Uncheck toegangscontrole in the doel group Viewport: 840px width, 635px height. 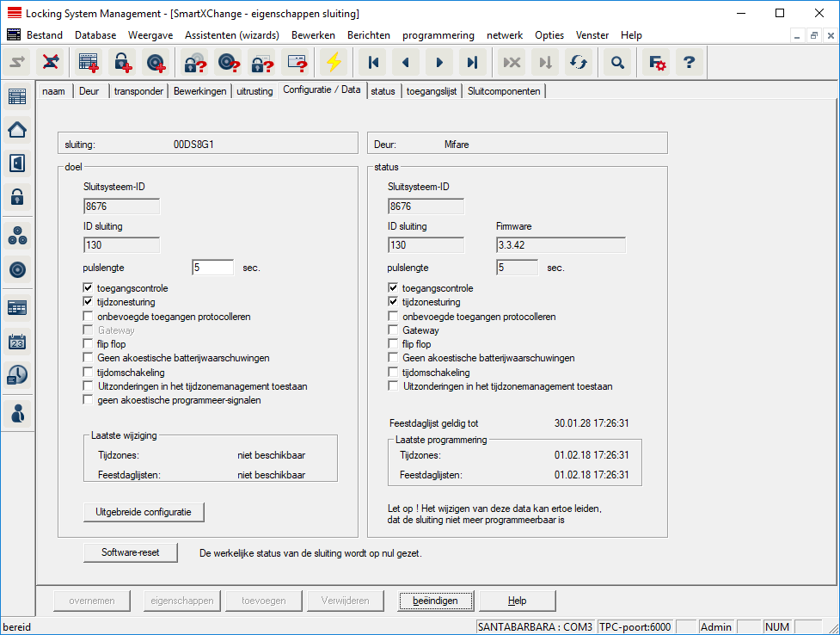[x=89, y=288]
